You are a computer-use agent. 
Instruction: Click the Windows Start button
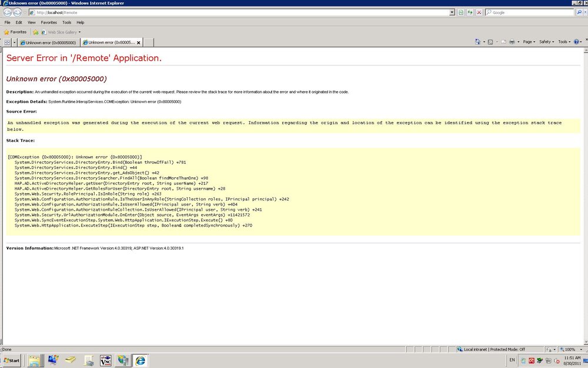(x=12, y=360)
